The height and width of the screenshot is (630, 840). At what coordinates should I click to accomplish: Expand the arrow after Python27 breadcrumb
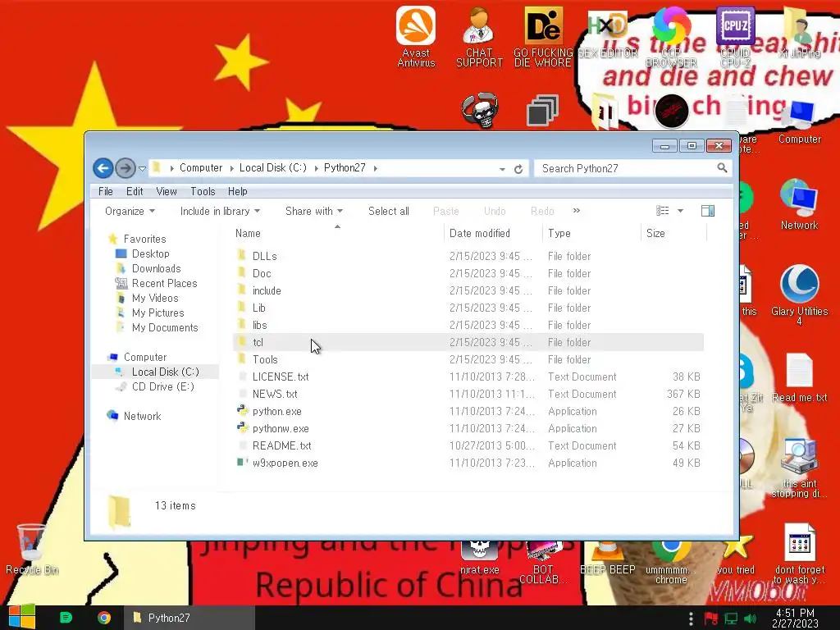tap(376, 168)
